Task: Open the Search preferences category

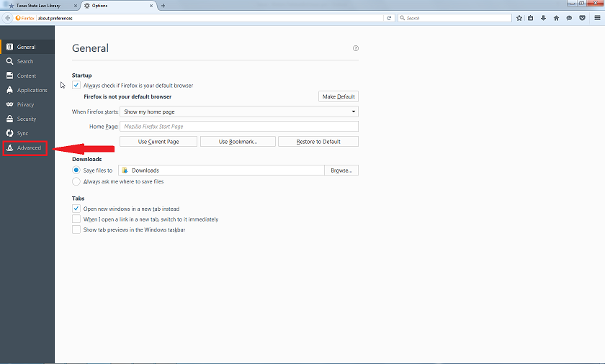Action: (x=27, y=61)
